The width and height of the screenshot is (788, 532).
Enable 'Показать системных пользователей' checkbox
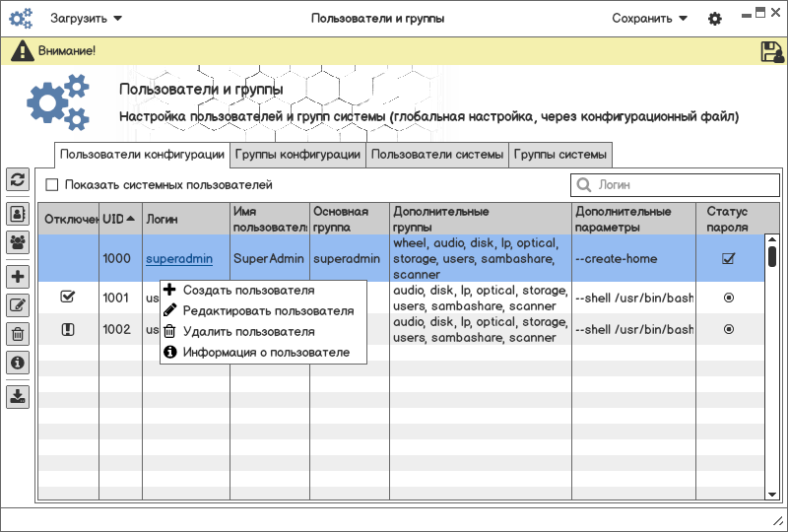(52, 184)
